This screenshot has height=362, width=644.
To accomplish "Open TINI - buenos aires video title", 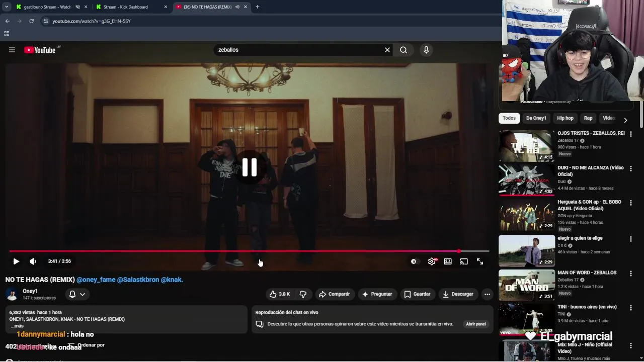I will (587, 307).
